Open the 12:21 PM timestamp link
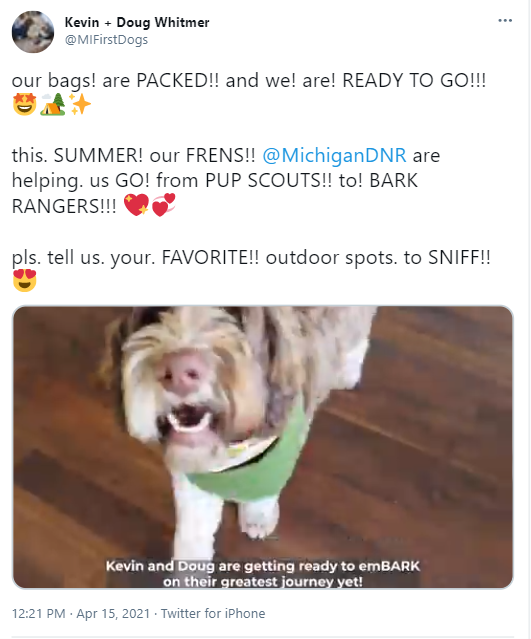Screen dimensions: 531x639 tap(39, 613)
